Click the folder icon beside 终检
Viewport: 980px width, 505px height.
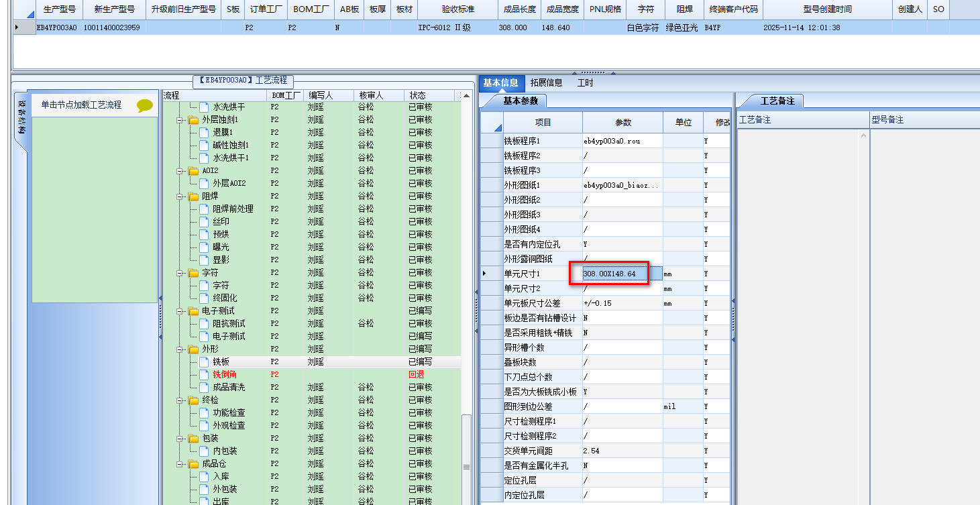[193, 400]
